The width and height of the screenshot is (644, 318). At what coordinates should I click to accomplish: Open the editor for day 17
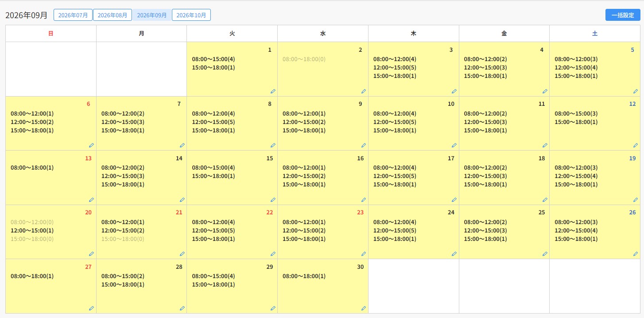pyautogui.click(x=454, y=200)
